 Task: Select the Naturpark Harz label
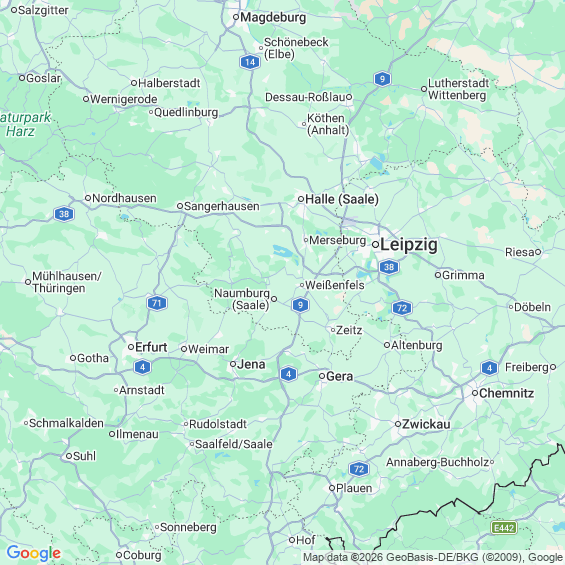coord(25,124)
